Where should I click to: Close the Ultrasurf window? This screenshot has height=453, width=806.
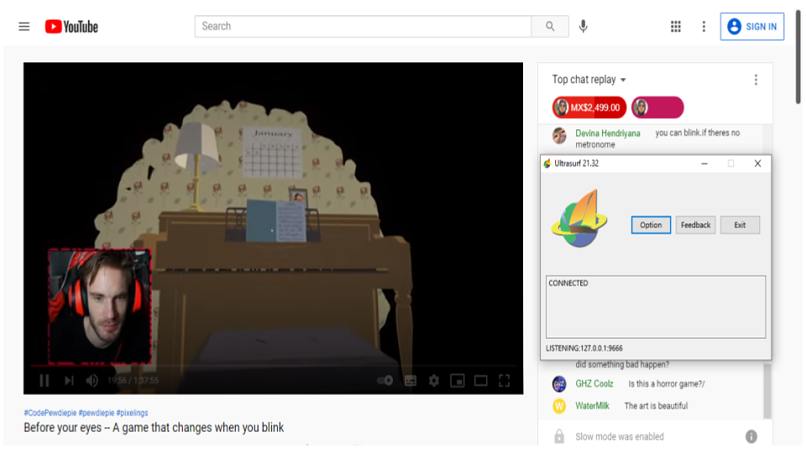tap(758, 164)
